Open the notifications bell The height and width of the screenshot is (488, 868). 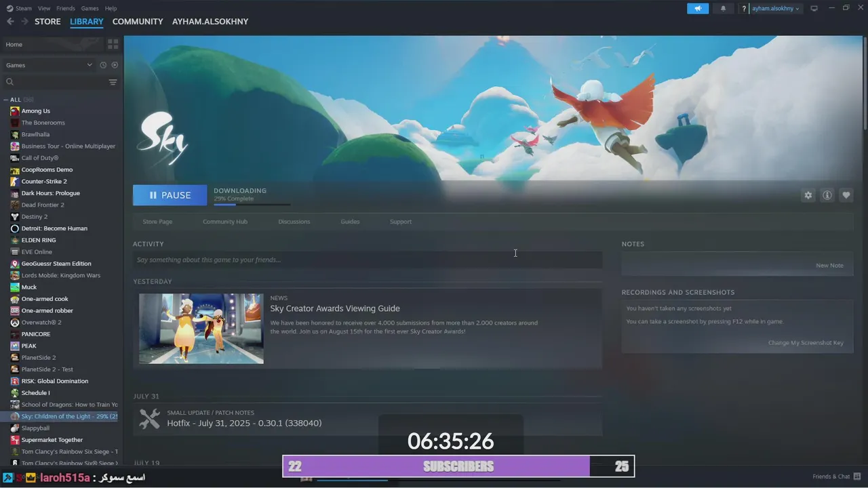click(x=723, y=8)
